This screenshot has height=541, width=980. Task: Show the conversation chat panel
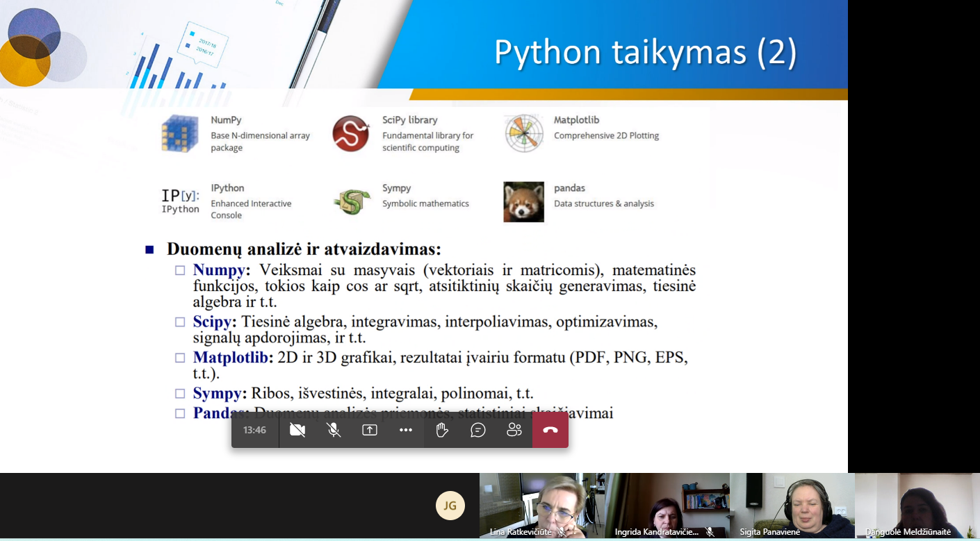(478, 430)
